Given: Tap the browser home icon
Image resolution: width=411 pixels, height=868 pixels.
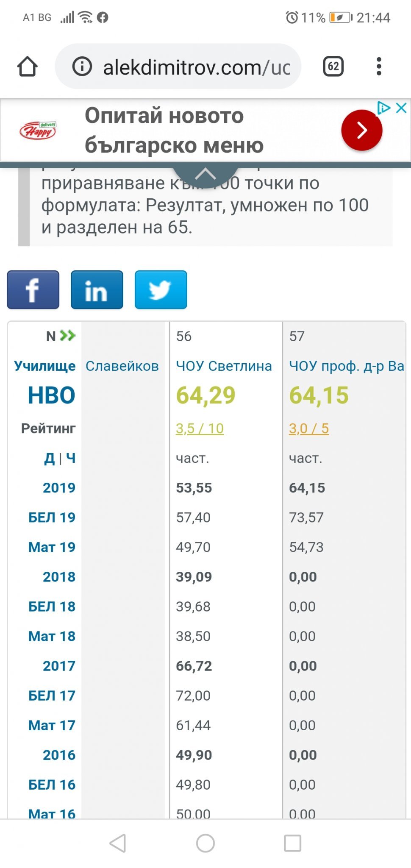Looking at the screenshot, I should tap(28, 67).
